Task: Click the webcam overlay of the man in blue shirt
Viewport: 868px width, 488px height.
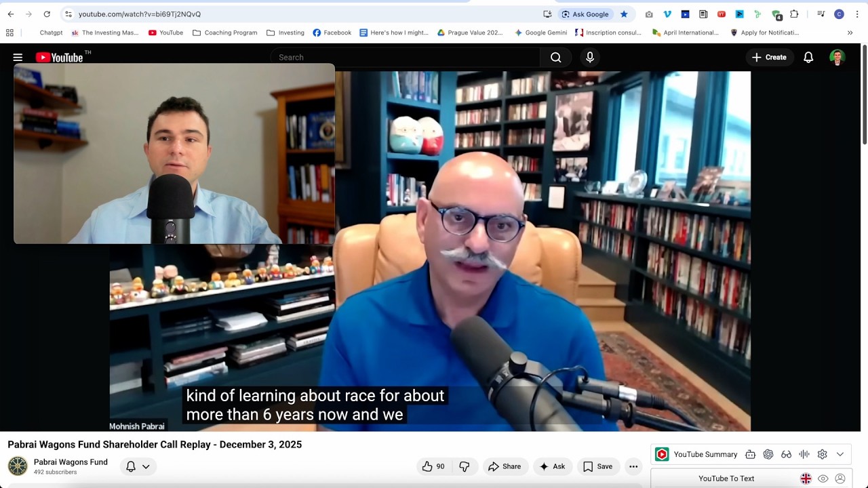Action: pyautogui.click(x=174, y=154)
